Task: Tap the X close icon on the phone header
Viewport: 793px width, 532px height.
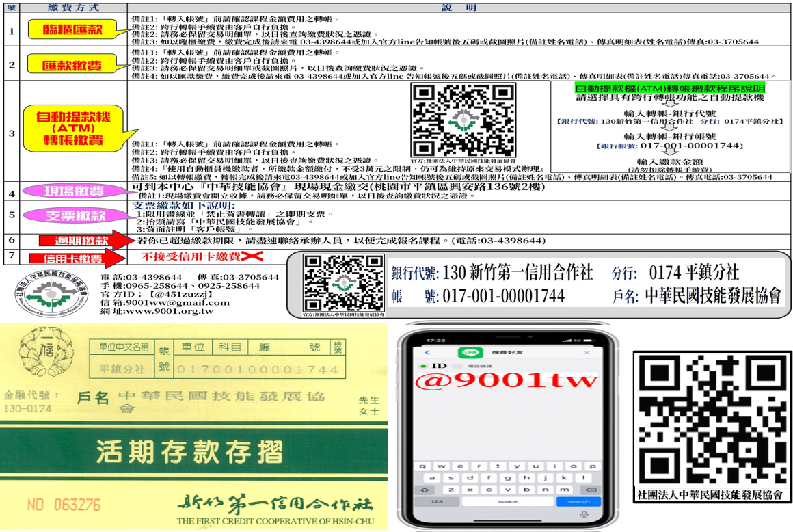Action: (x=587, y=352)
